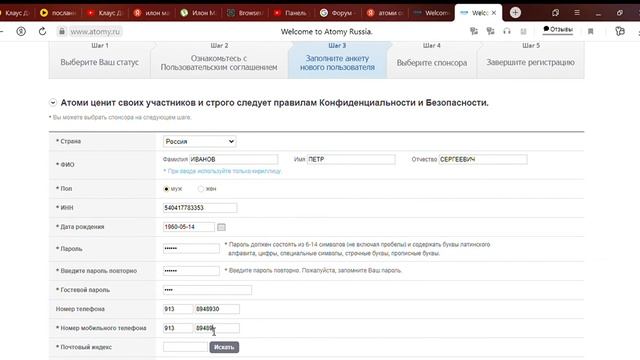This screenshot has width=640, height=360.
Task: Open the extensions icon at toolbar right
Action: tap(620, 31)
